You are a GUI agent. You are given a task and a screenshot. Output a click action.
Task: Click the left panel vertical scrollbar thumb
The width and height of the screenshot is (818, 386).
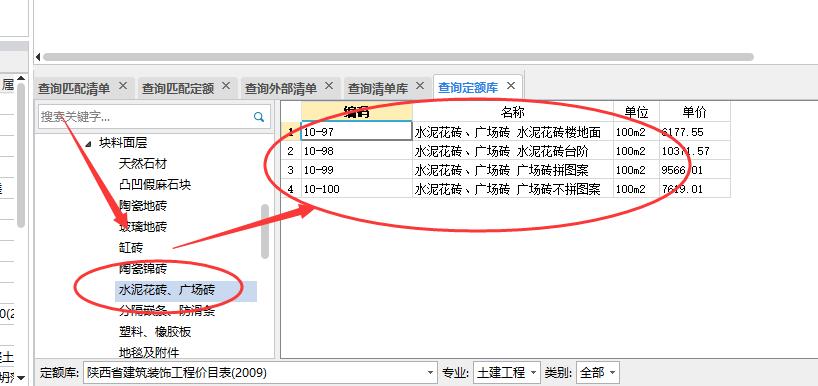pyautogui.click(x=21, y=155)
